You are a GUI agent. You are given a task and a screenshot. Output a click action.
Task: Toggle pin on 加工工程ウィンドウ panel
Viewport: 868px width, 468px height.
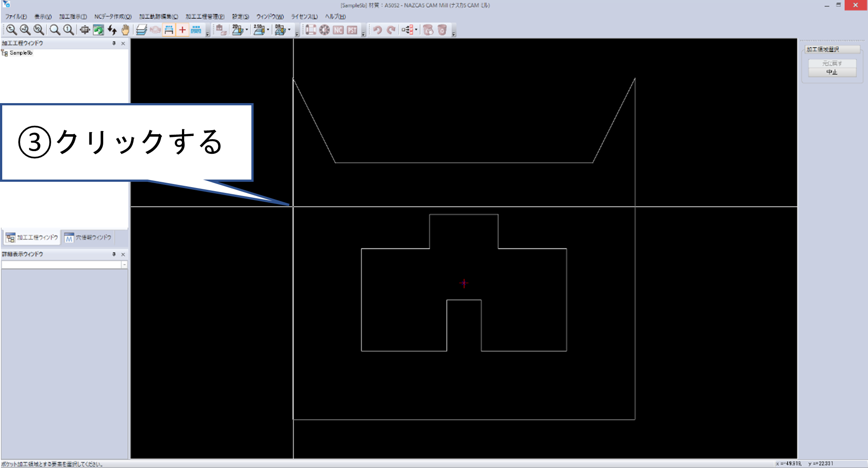pos(114,43)
